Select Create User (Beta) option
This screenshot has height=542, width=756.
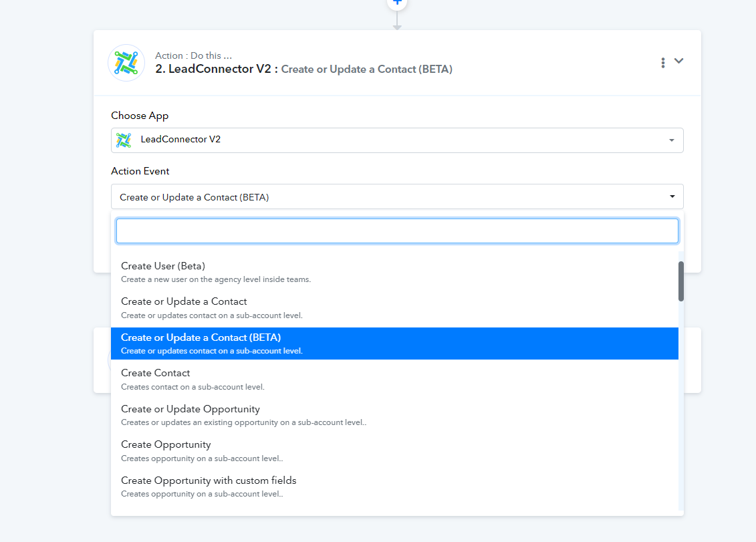[x=394, y=272]
